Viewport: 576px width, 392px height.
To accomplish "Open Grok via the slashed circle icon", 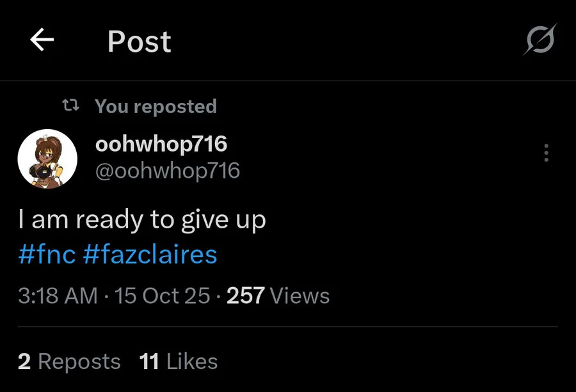I will [539, 41].
